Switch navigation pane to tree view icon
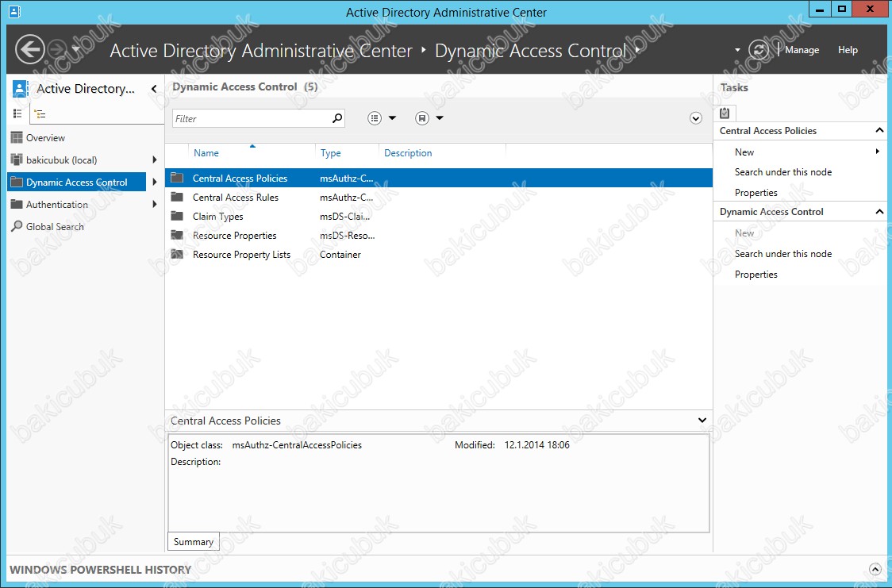This screenshot has width=892, height=588. coord(40,113)
